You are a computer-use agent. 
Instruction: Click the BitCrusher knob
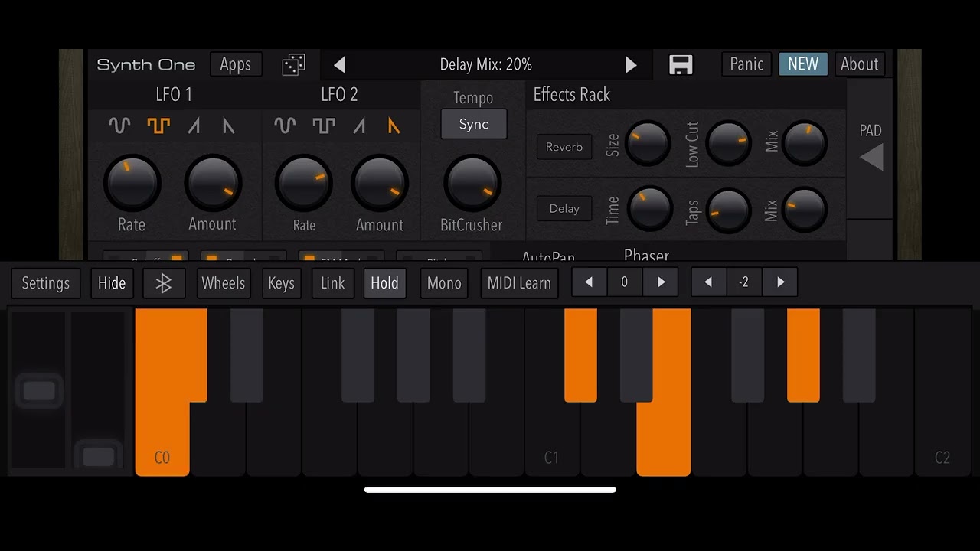pos(472,183)
